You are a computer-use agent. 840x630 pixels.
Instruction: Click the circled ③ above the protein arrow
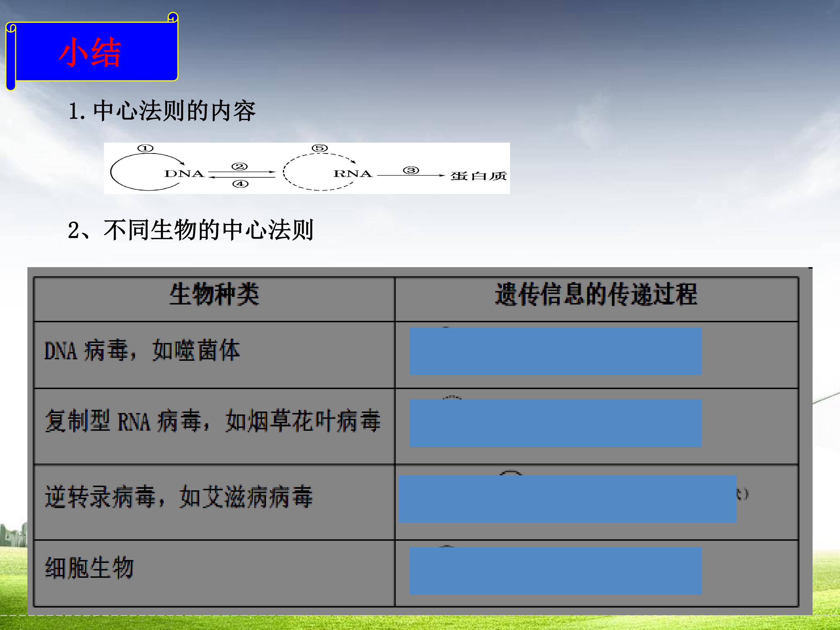pyautogui.click(x=411, y=171)
